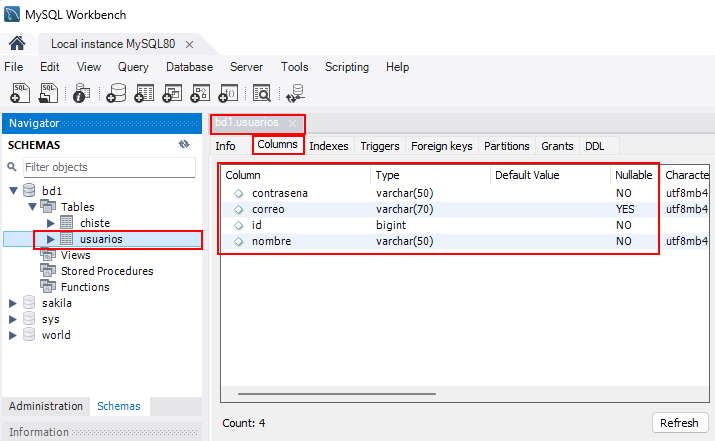Open a SQL script file icon
Screen dimensions: 715x441
(48, 93)
